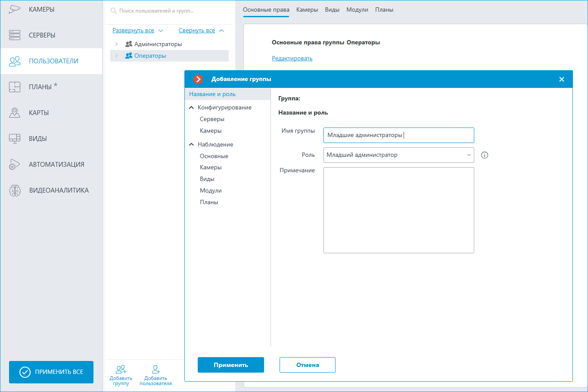The width and height of the screenshot is (588, 392).
Task: Open the ВИДЫ sidebar section
Action: [51, 139]
